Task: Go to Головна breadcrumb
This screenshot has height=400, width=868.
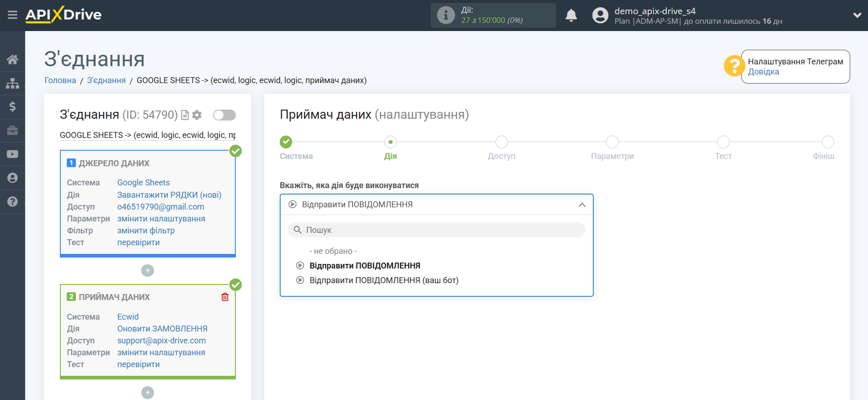Action: point(60,80)
